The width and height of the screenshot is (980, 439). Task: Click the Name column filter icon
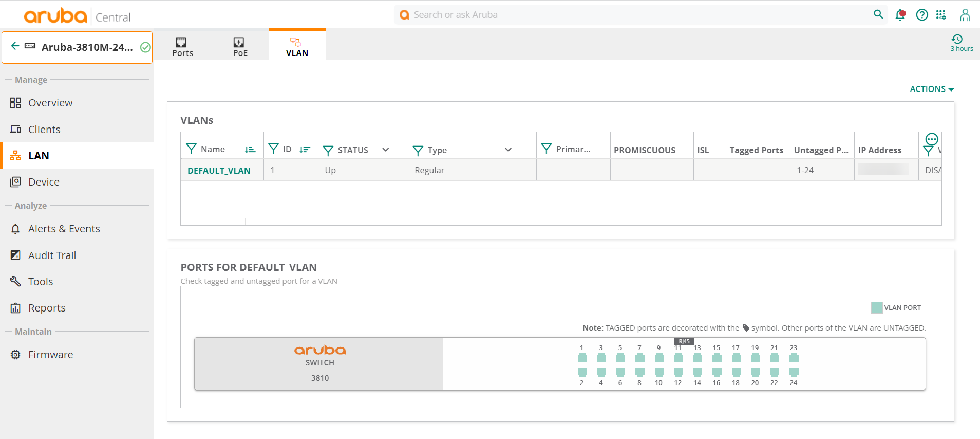[191, 149]
